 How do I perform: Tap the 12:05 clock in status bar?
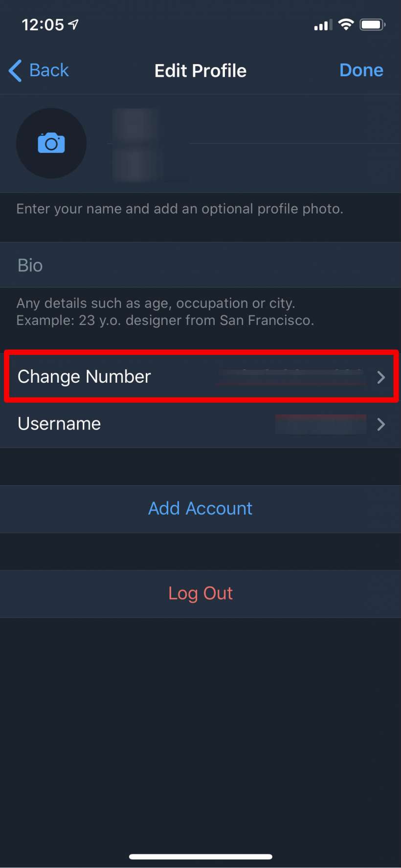click(43, 24)
